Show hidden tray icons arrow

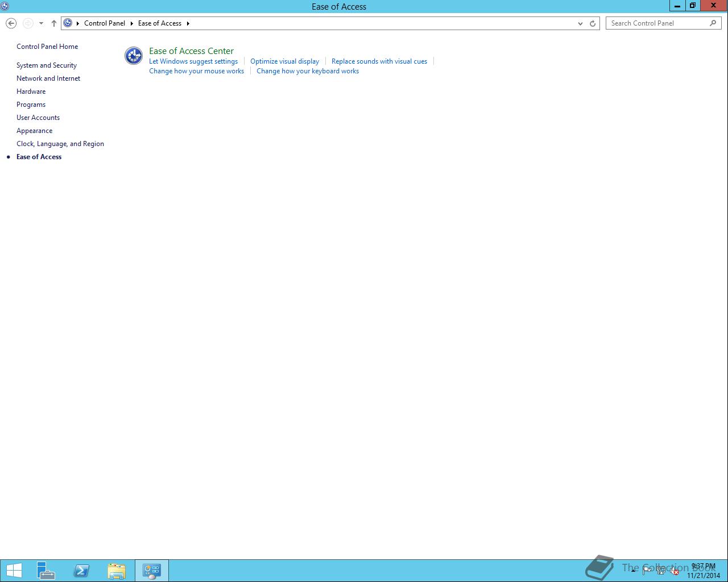(x=633, y=571)
